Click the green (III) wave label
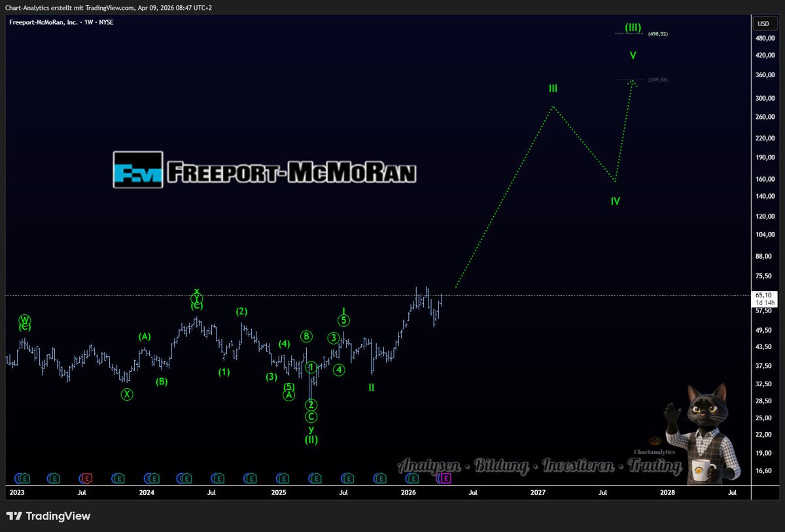The image size is (785, 532). point(633,27)
